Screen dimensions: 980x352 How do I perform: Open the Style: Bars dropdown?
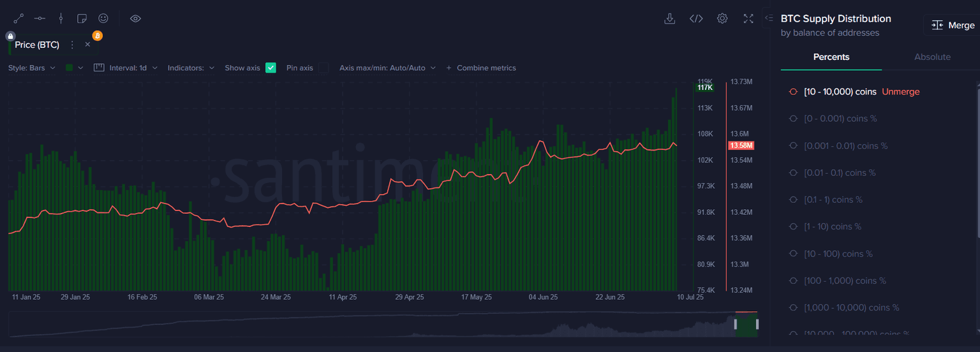32,68
